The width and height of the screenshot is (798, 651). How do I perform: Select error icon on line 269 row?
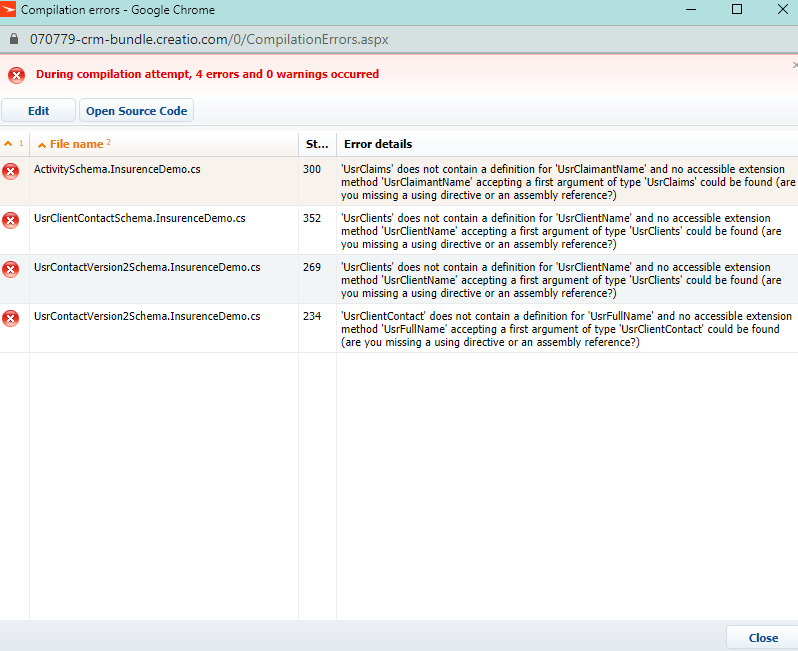[x=11, y=269]
